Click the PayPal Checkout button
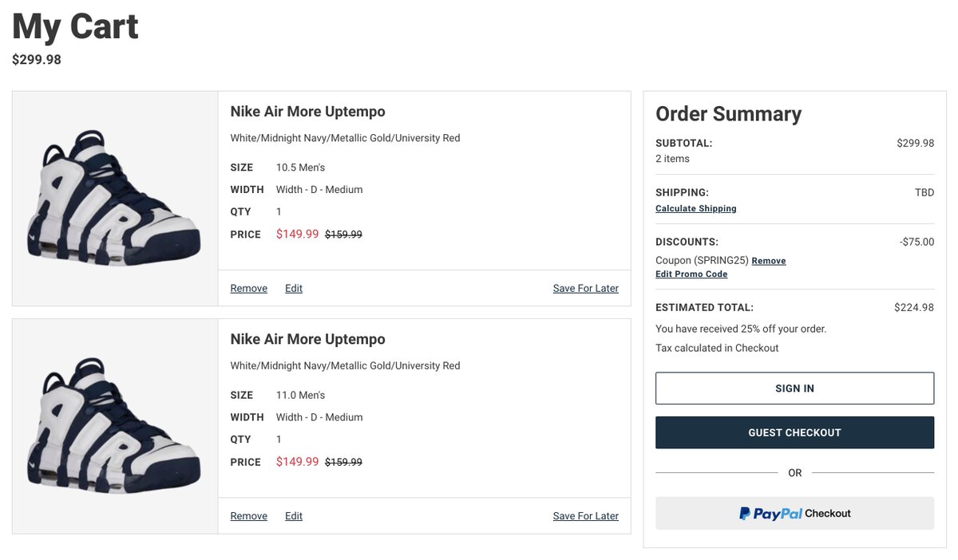This screenshot has width=958, height=560. (794, 513)
